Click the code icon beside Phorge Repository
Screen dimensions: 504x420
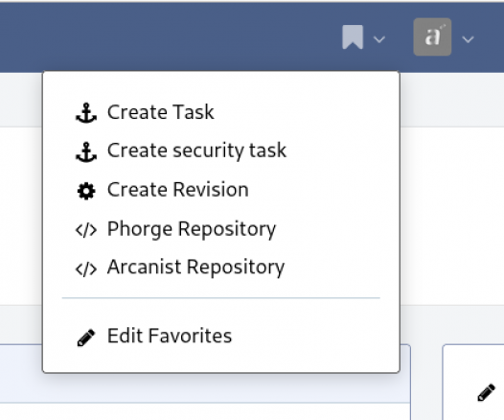(x=86, y=230)
